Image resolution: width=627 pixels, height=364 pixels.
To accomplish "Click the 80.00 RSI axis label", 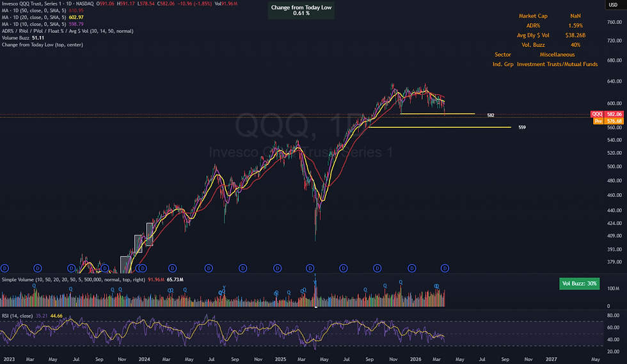I will [614, 315].
